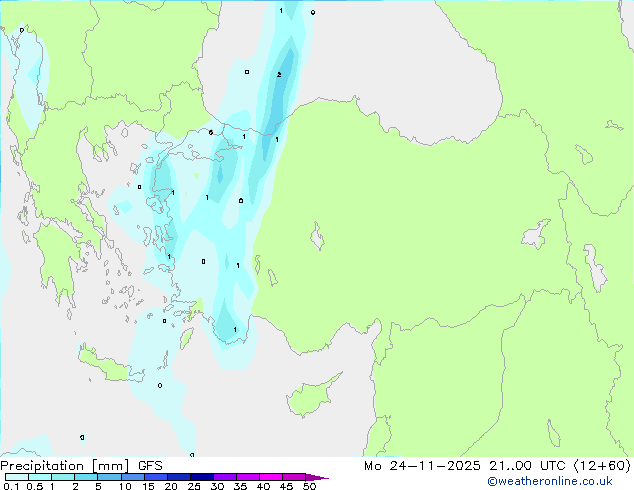
Task: Click the 0.5–1 mm legend swatch
Action: coord(40,477)
